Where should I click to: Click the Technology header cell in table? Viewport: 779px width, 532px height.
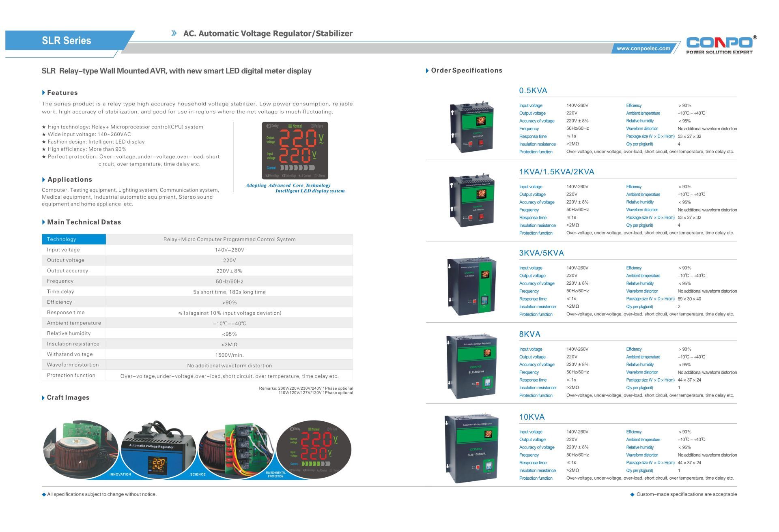click(x=74, y=239)
